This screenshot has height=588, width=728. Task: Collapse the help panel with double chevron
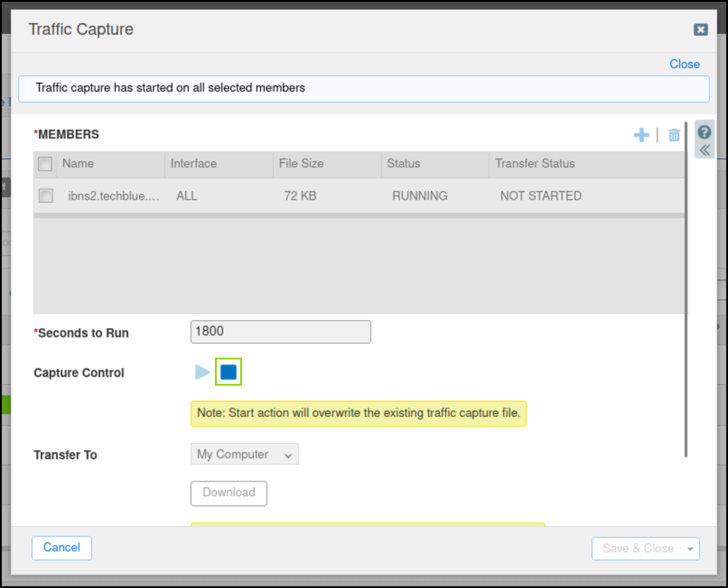(x=705, y=150)
